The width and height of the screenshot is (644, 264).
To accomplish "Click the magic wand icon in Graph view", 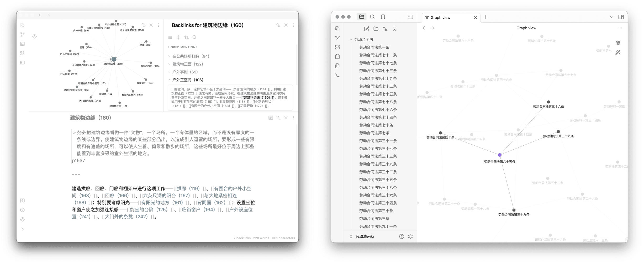I will (x=618, y=53).
